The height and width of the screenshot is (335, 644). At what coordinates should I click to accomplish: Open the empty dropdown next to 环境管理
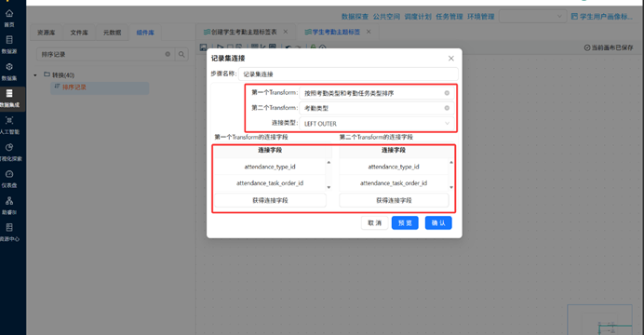pos(532,17)
